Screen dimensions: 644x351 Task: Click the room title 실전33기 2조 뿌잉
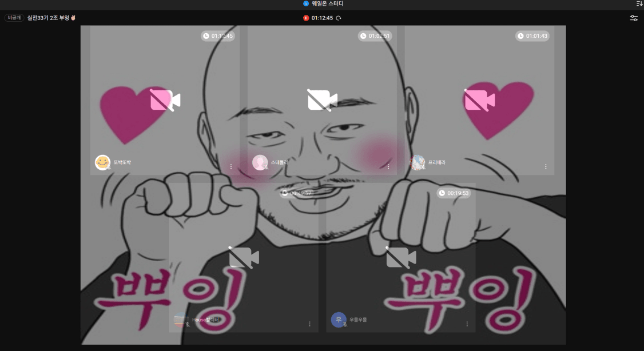click(51, 18)
